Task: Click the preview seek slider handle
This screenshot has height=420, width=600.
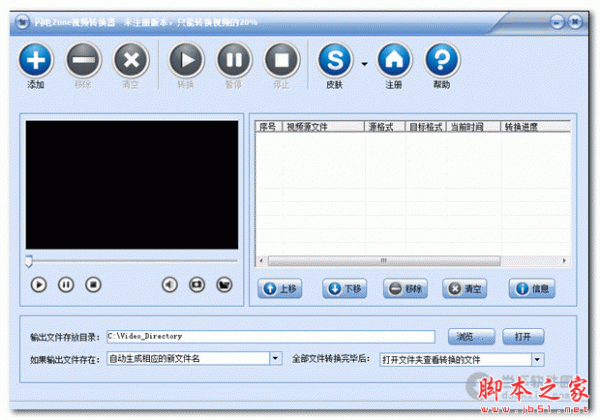Action: pos(29,261)
